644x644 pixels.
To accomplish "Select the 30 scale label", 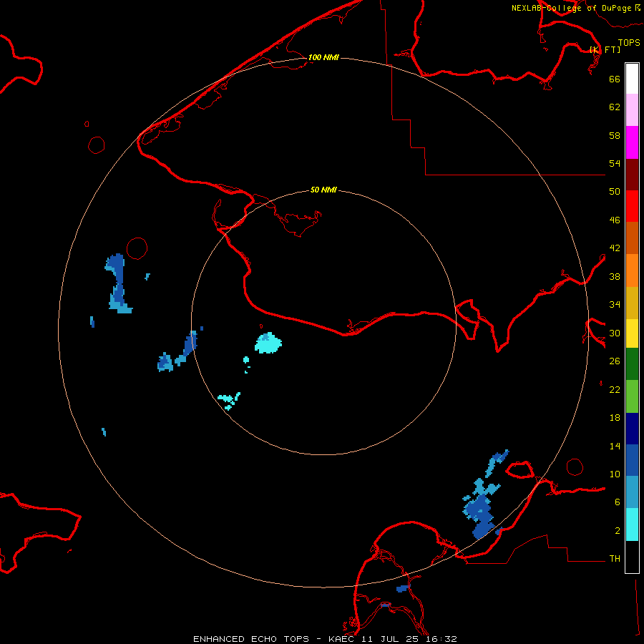I will 615,333.
